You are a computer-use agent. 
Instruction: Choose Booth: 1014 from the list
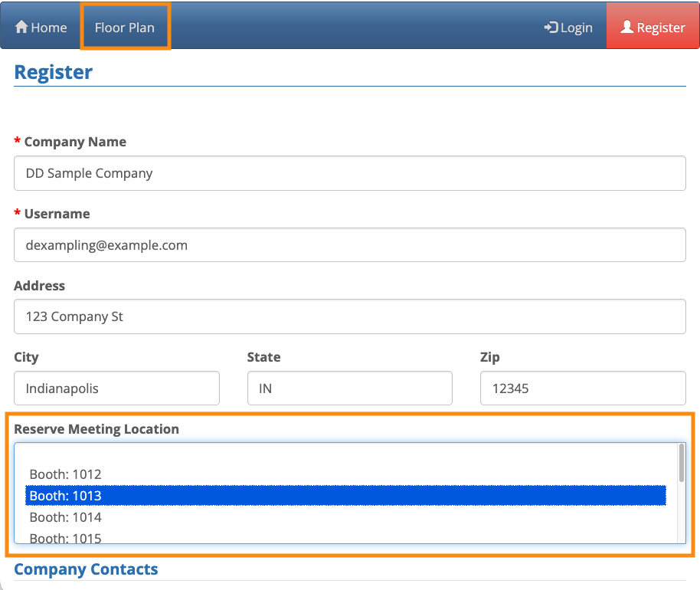(x=345, y=517)
